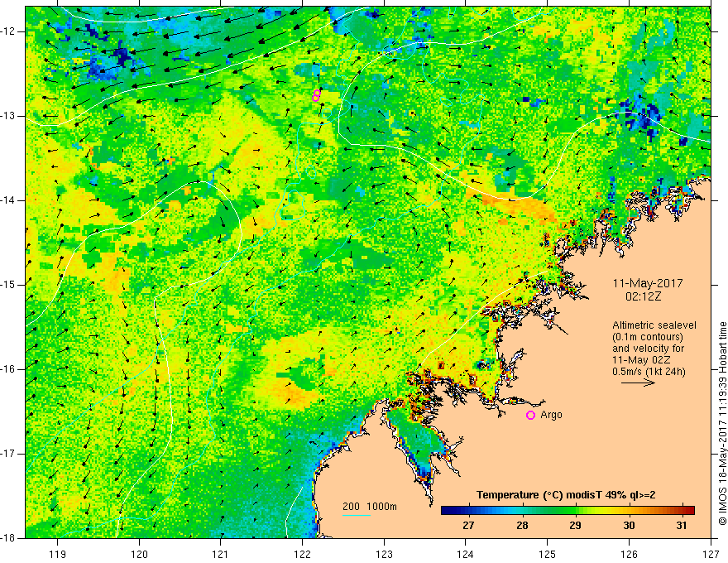This screenshot has width=728, height=563.
Task: Click the 'Argo' legend label
Action: [551, 415]
